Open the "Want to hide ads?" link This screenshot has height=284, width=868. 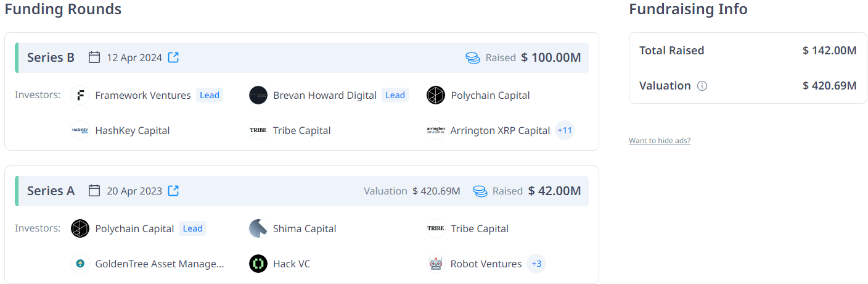(659, 141)
